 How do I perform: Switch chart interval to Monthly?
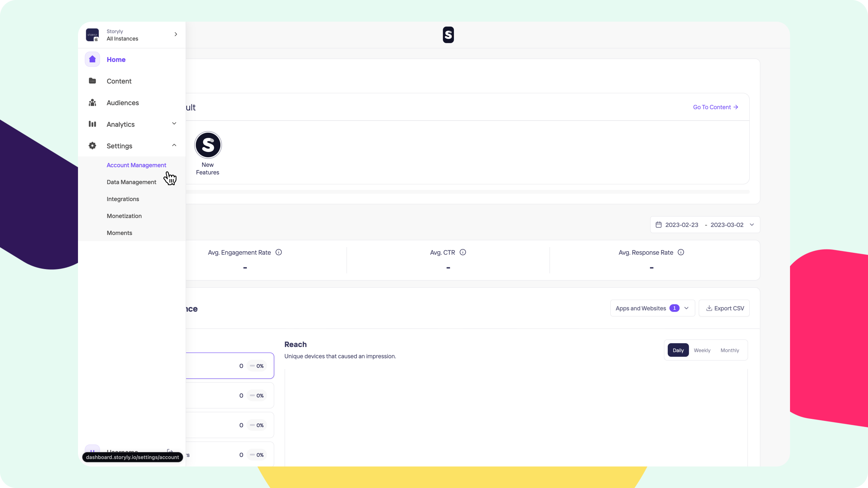tap(729, 350)
